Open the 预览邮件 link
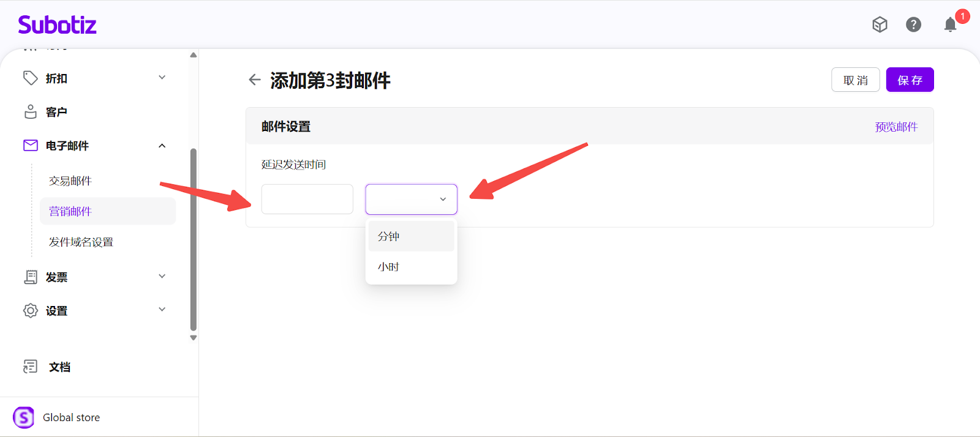 point(896,127)
